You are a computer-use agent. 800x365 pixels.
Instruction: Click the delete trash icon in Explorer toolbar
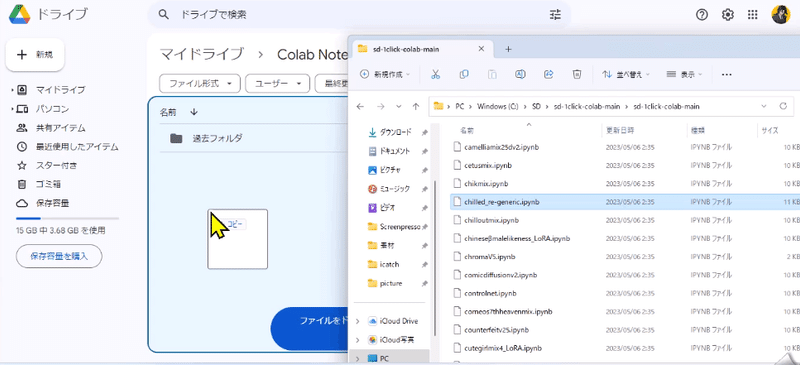pos(577,75)
